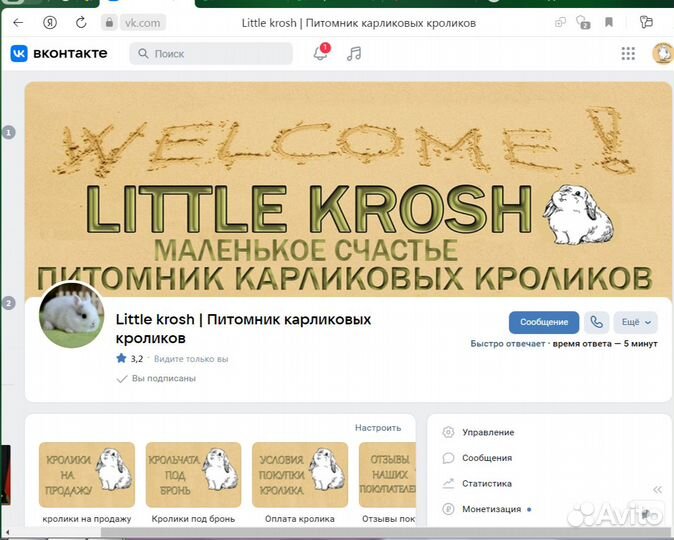Click the Видите только вы label

[x=191, y=359]
